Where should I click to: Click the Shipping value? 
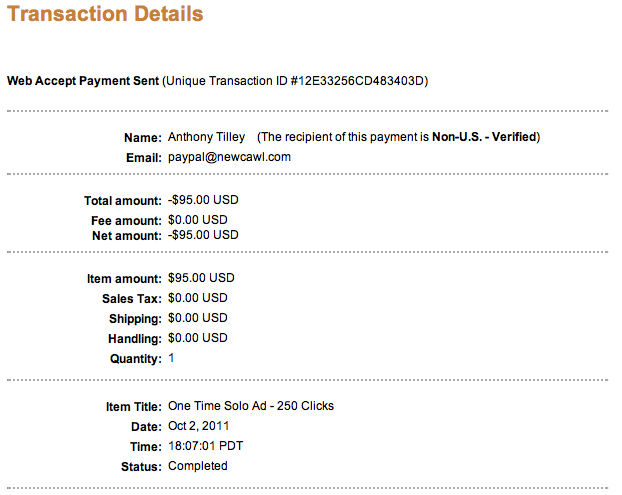point(197,318)
